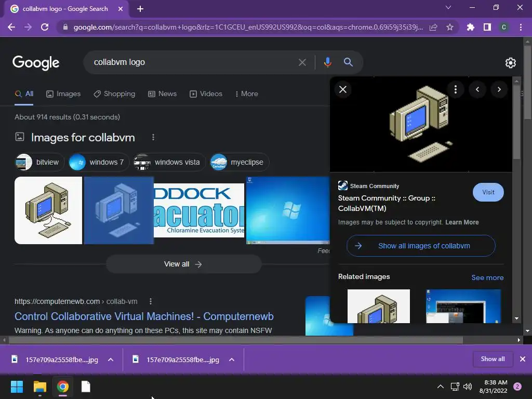Go to the Google homepage logo
The width and height of the screenshot is (532, 399).
tap(36, 63)
